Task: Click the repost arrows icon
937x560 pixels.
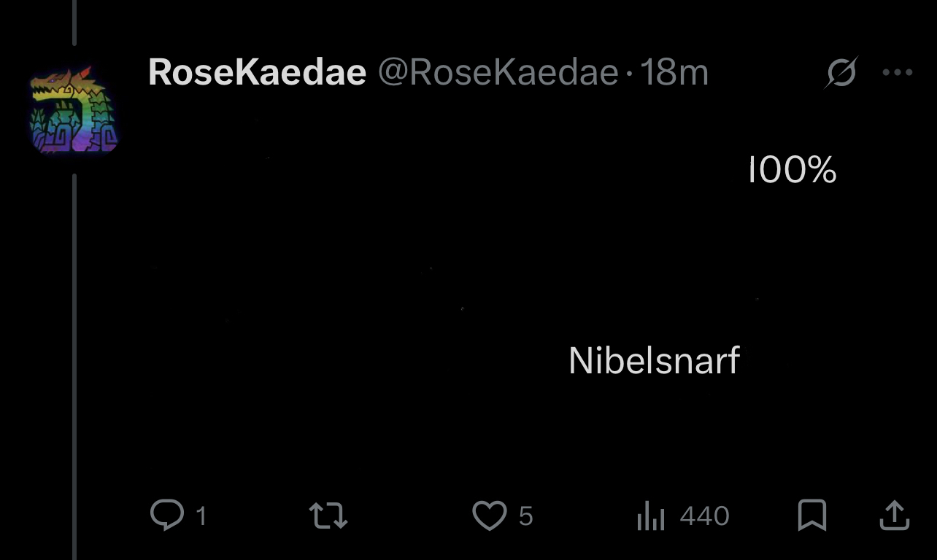Action: (x=328, y=516)
